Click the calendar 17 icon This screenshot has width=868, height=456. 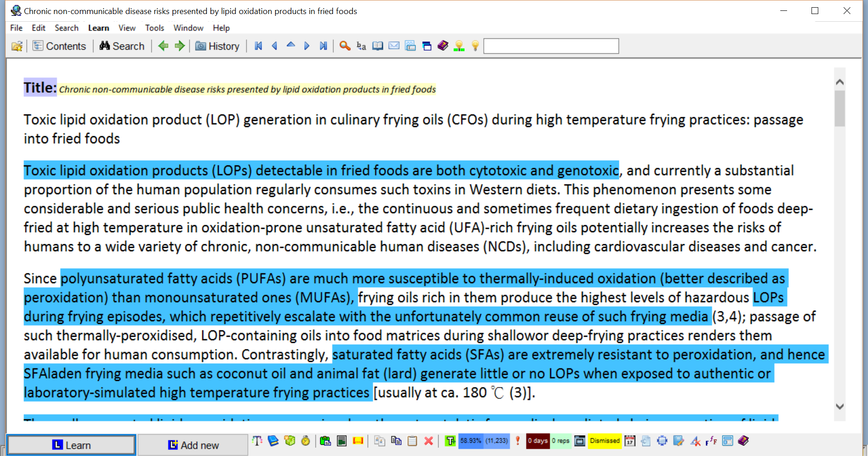pyautogui.click(x=630, y=441)
